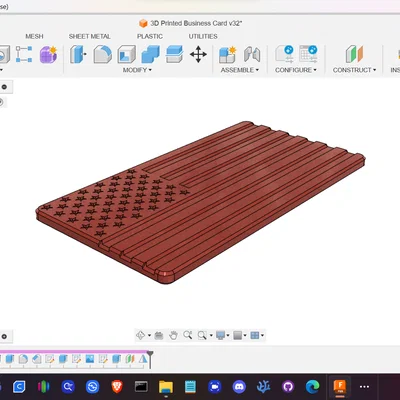Open the Zoom Window dropdown arrow
The image size is (400, 400).
pos(211,335)
